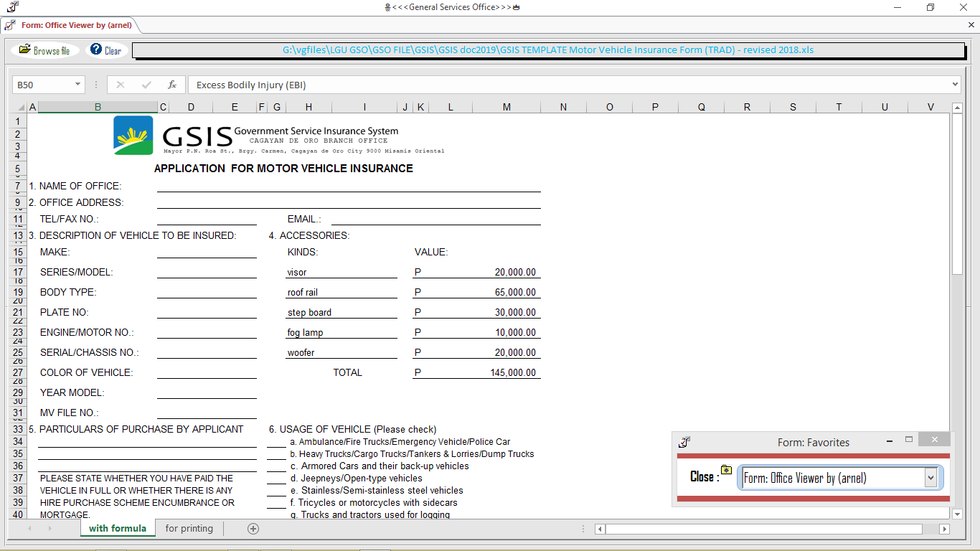Click the previous sheet navigation arrow
This screenshot has width=980, height=551.
(29, 529)
